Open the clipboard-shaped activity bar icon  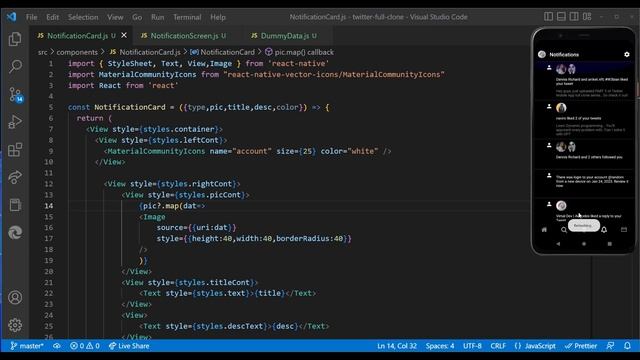15,204
